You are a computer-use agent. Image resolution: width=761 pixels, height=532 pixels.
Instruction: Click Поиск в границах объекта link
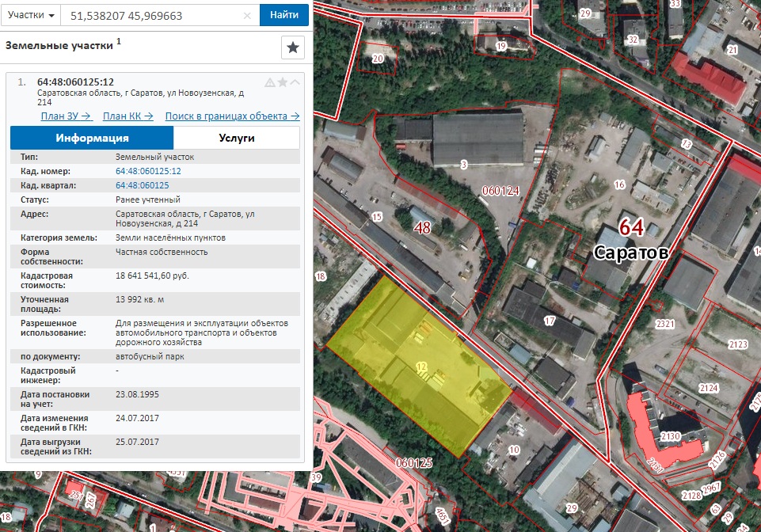(x=233, y=116)
